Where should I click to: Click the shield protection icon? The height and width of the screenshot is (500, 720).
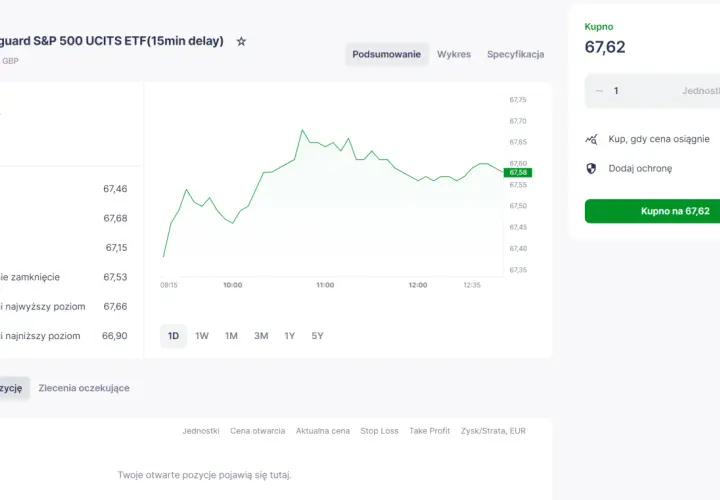[x=591, y=169]
